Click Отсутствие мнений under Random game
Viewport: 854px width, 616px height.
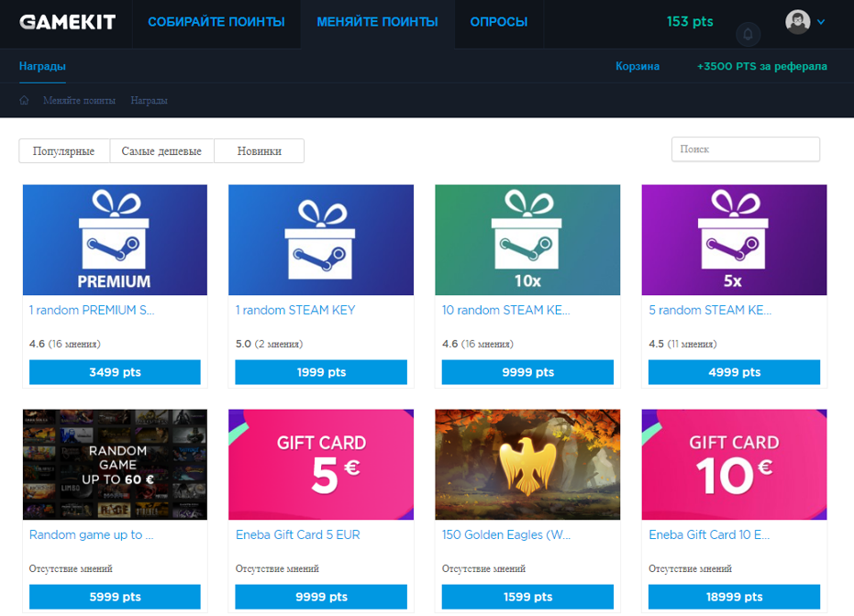point(71,568)
